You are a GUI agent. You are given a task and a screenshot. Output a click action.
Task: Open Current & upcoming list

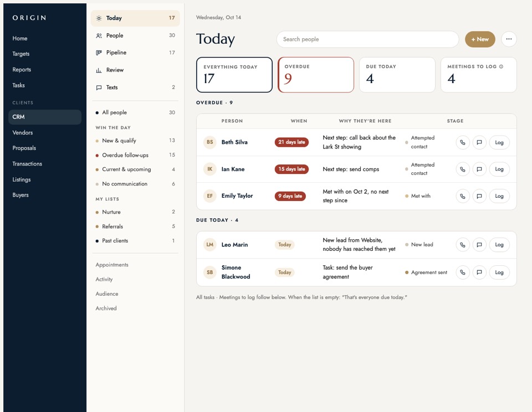[x=135, y=169]
